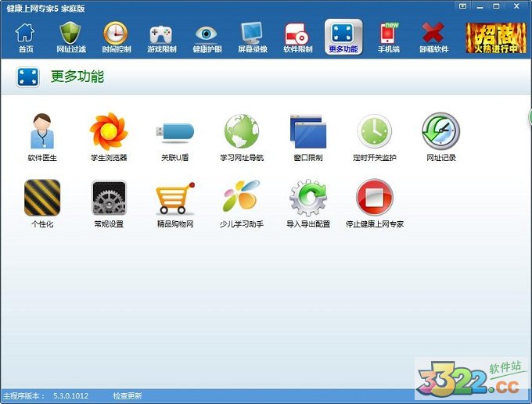Click the 检查更新 link
The height and width of the screenshot is (404, 532).
tap(128, 395)
